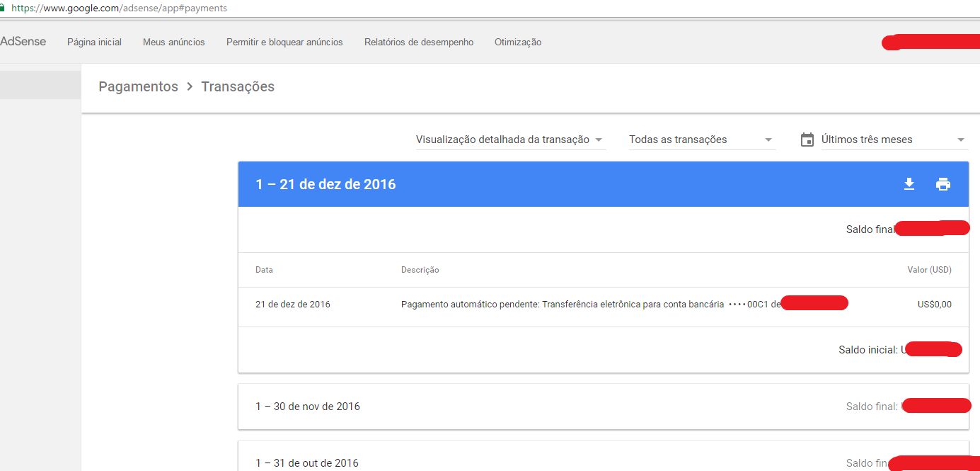Screen dimensions: 980x471
Task: Expand the 1 – 31 de out de 2016 section
Action: point(604,456)
